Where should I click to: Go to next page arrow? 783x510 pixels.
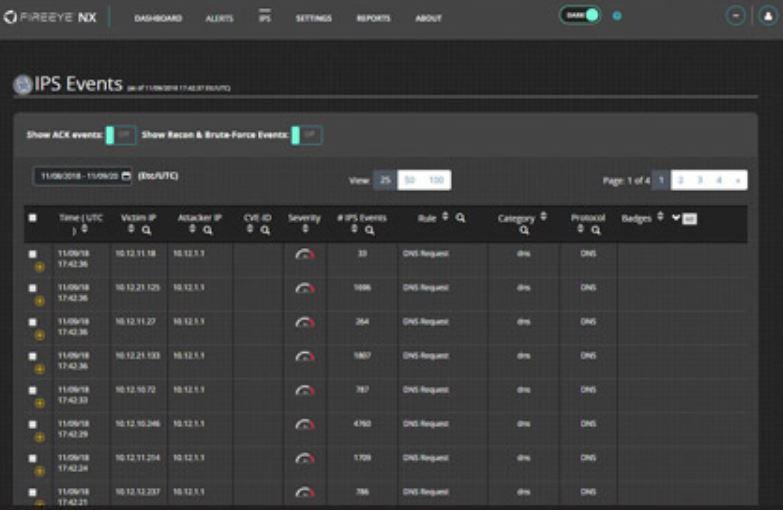tap(738, 180)
